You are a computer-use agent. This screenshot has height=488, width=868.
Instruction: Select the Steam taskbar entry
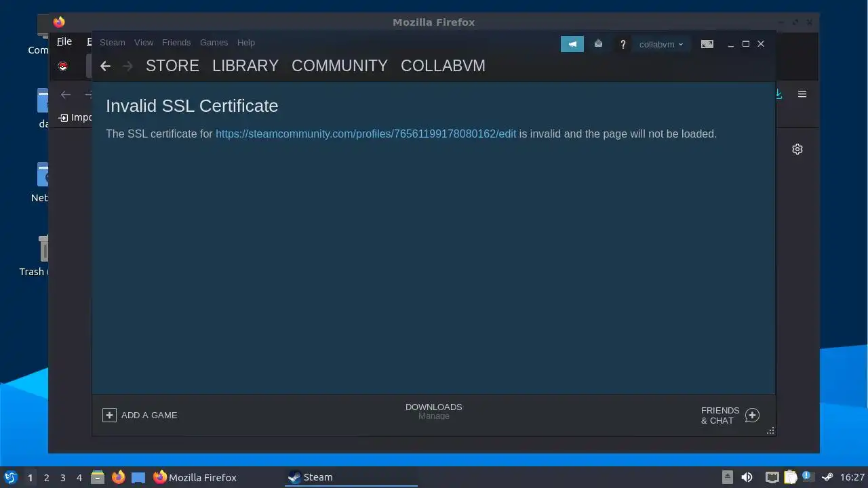(x=351, y=477)
